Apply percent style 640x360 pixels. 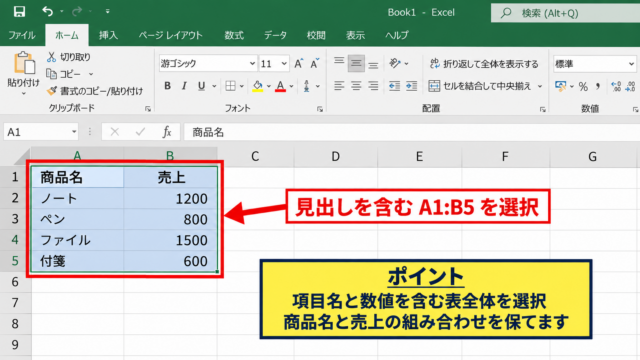coord(583,86)
